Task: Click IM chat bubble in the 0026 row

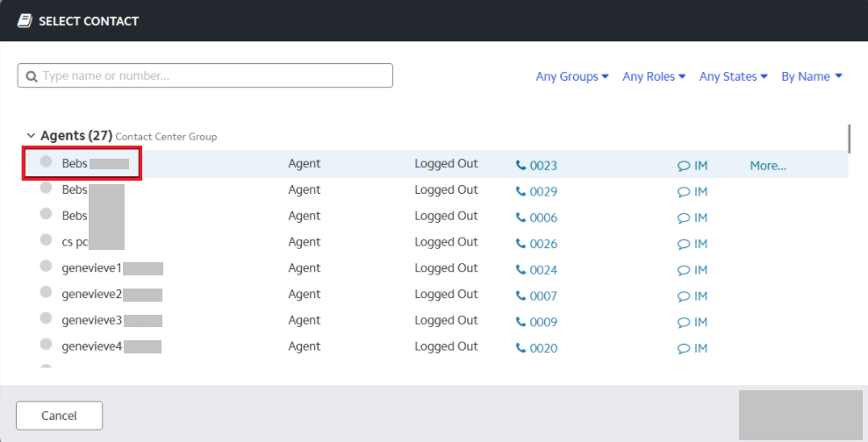Action: click(x=684, y=244)
